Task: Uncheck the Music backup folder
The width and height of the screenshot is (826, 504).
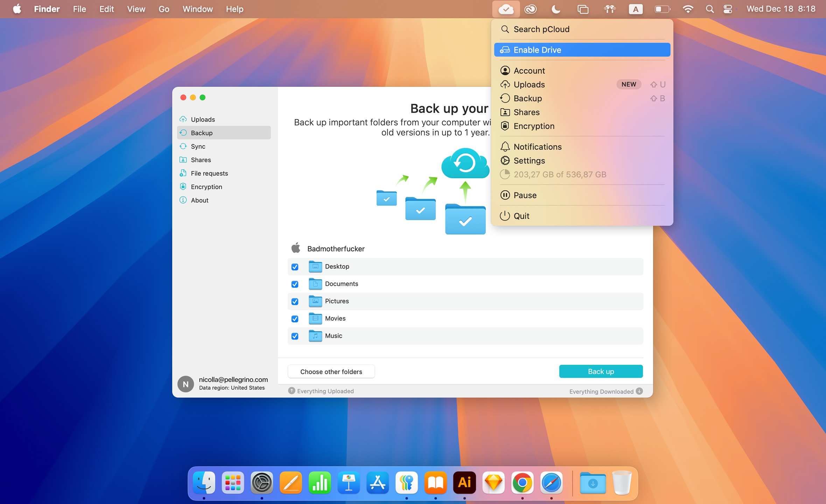Action: pyautogui.click(x=295, y=336)
